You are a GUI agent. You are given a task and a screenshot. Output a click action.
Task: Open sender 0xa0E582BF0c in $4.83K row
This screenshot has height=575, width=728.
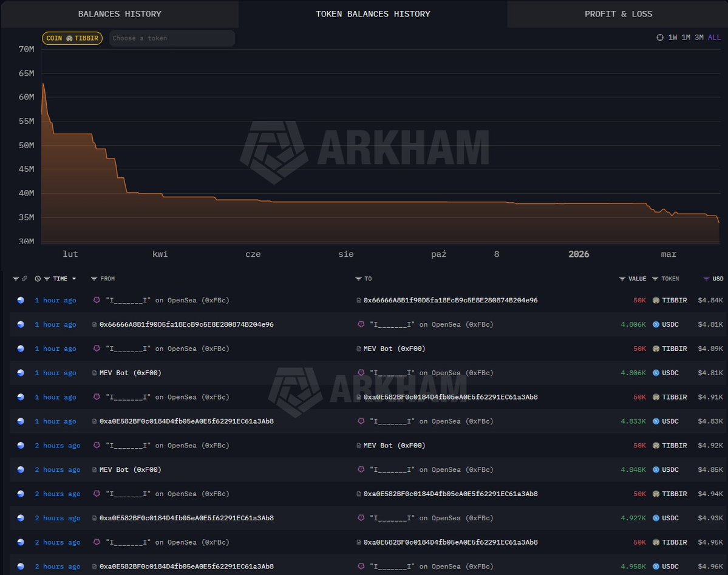[x=186, y=421]
